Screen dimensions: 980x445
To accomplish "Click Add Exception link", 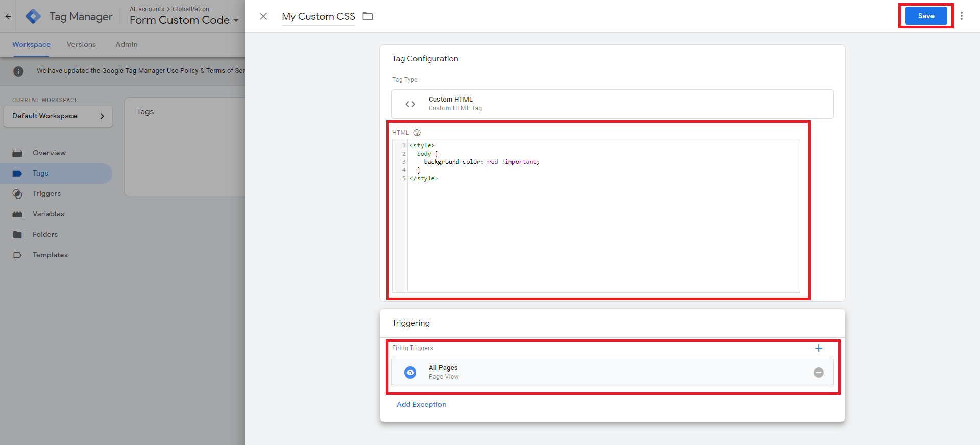I will (x=422, y=404).
